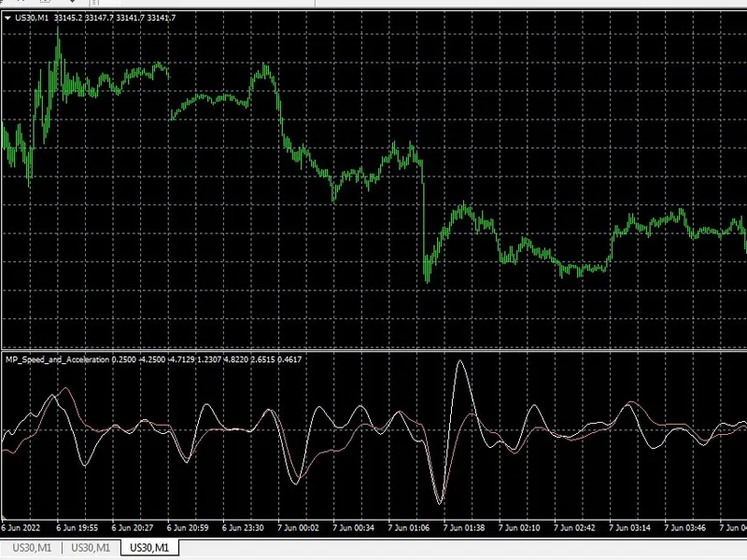Click the 6 Jun 19:55 time label
Image resolution: width=747 pixels, height=560 pixels.
coord(77,527)
